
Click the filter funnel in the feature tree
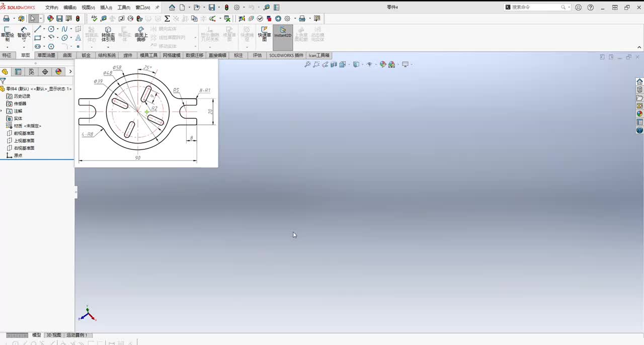click(x=3, y=80)
